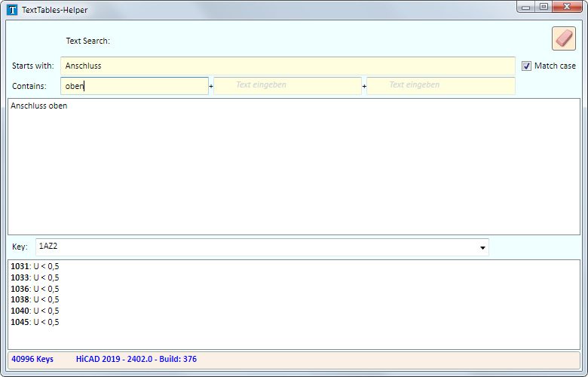Viewport: 588px width, 377px height.
Task: Click the 'Contains:' label
Action: pyautogui.click(x=29, y=86)
